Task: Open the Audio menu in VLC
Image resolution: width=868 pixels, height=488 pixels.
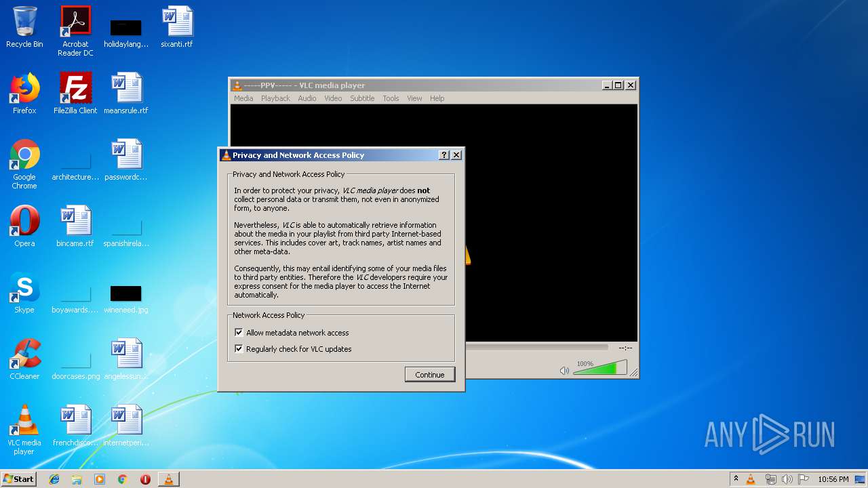Action: point(307,98)
